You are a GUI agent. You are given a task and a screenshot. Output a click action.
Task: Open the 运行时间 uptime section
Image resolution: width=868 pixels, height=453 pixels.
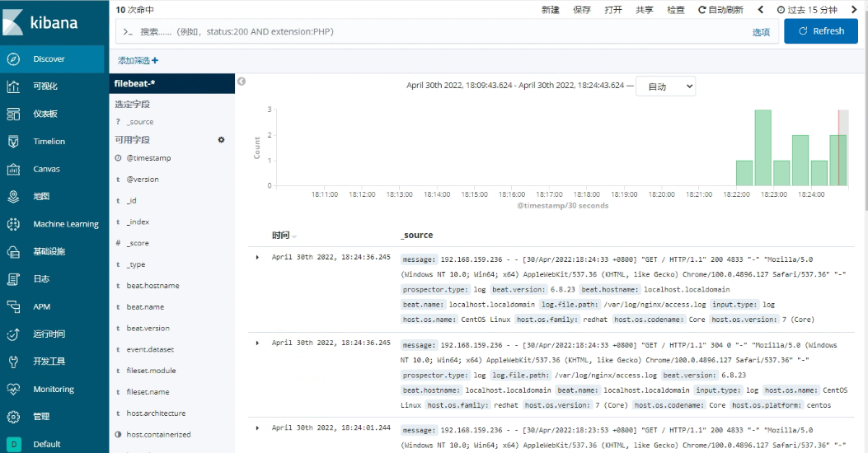coord(52,334)
